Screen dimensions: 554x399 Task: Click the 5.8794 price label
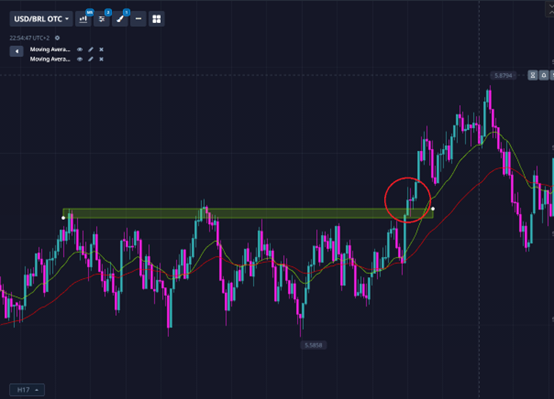(x=503, y=75)
